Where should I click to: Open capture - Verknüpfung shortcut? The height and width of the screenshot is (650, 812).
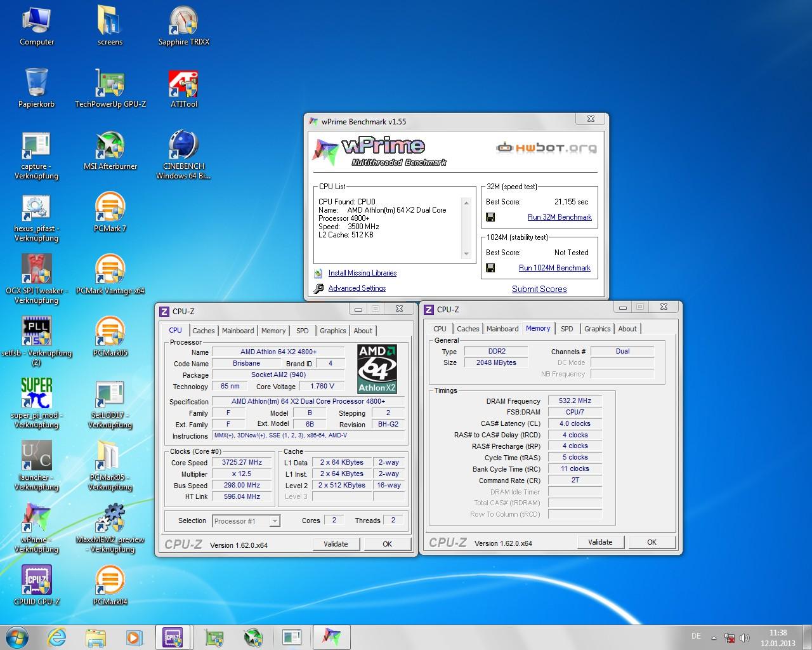(x=37, y=156)
